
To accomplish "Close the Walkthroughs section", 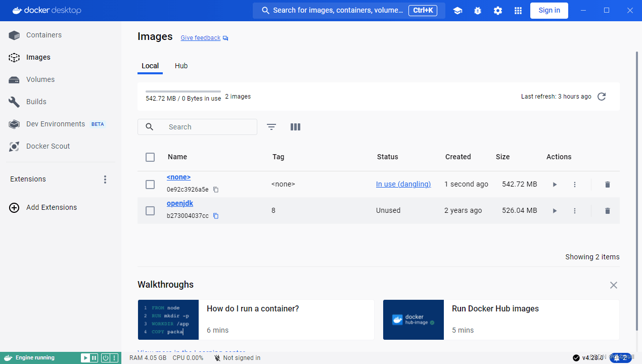I will coord(614,285).
